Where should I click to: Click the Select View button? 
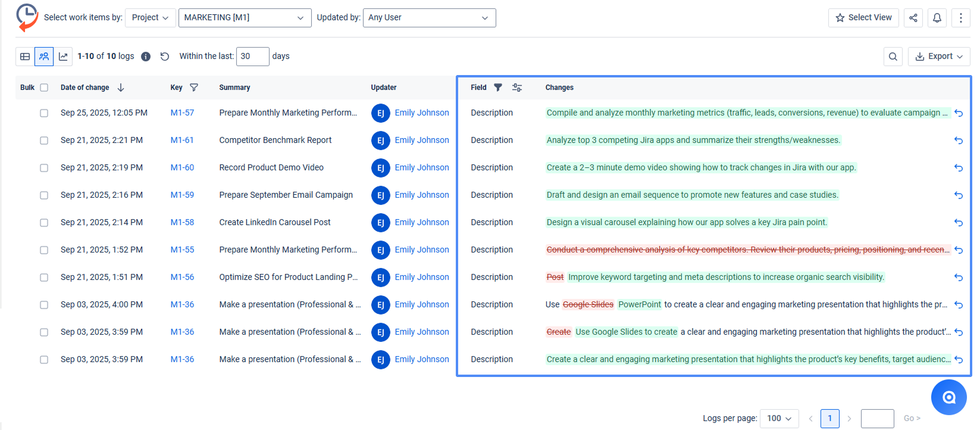(863, 18)
